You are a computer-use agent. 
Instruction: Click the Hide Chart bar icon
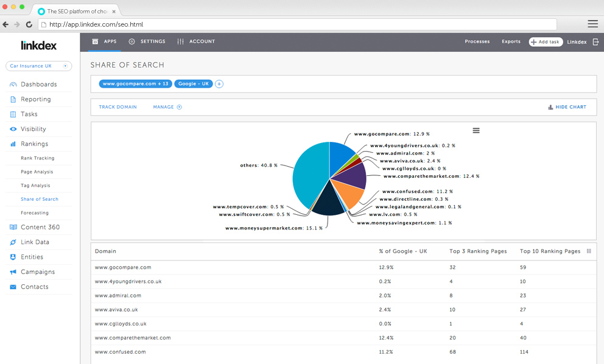pyautogui.click(x=550, y=107)
